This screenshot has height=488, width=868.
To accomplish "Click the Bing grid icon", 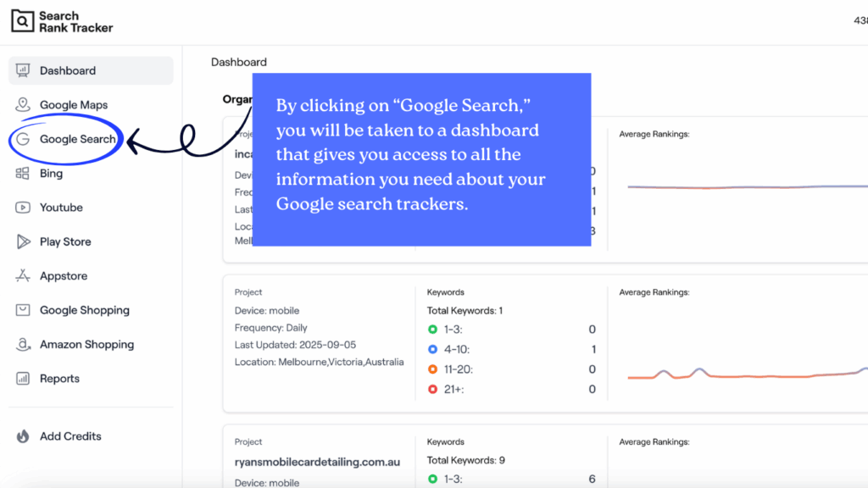I will coord(23,173).
